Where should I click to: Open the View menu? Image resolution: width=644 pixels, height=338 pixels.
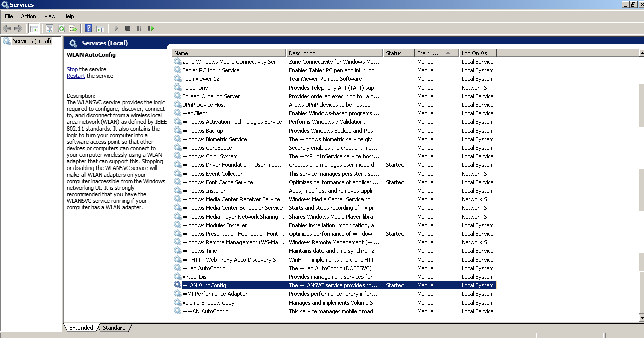point(50,16)
